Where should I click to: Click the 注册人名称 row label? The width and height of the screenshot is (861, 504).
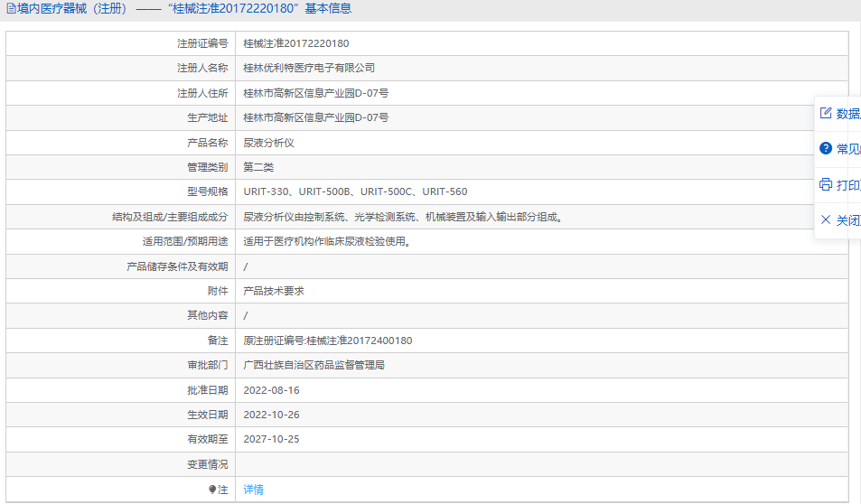tap(202, 68)
